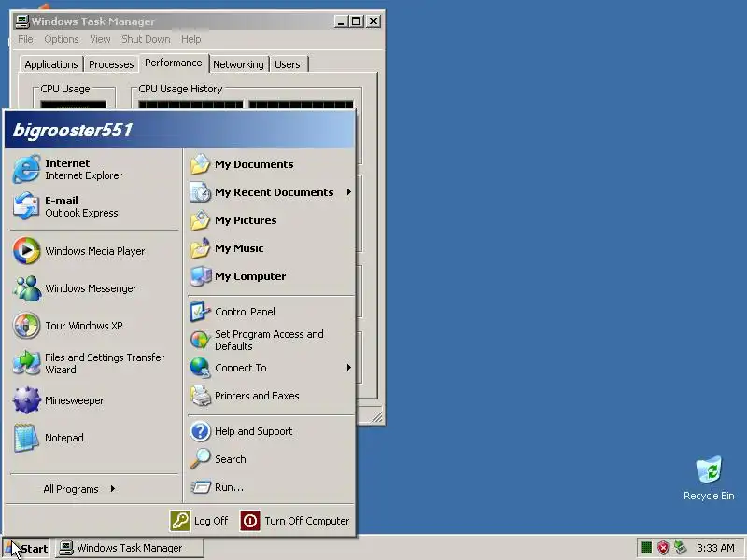The width and height of the screenshot is (747, 560).
Task: Open Minesweeper game icon
Action: [26, 400]
